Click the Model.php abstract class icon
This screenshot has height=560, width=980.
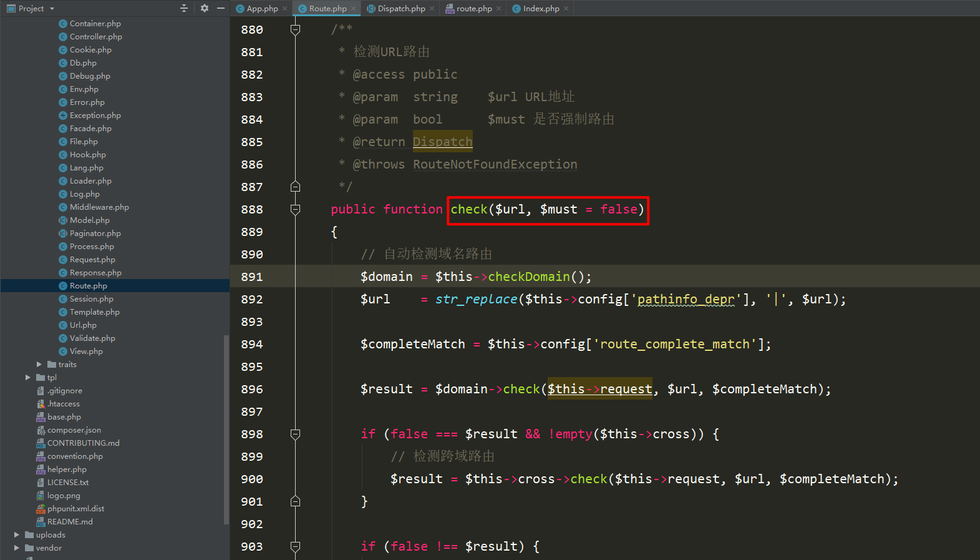click(x=63, y=220)
